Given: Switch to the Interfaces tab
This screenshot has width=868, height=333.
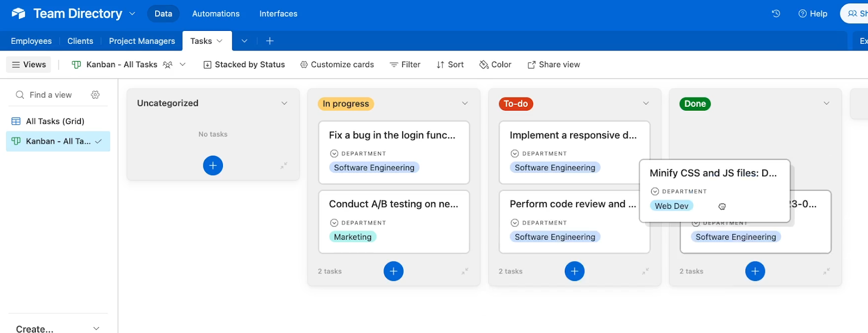Looking at the screenshot, I should click(278, 14).
